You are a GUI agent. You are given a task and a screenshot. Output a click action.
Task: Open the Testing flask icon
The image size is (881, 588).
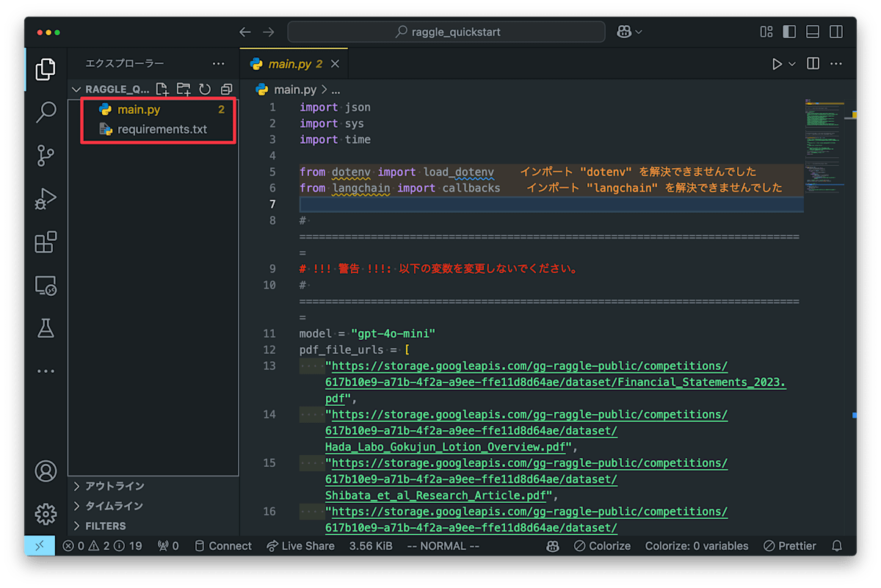(46, 328)
